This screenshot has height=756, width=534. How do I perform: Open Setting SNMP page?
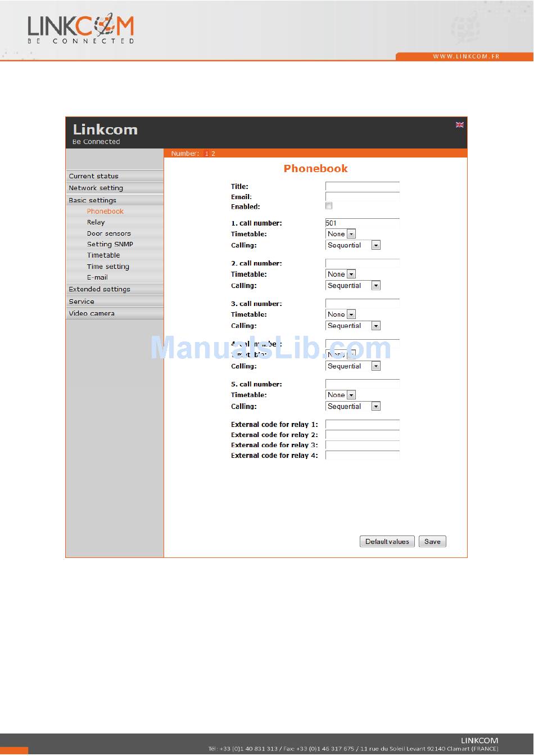(110, 244)
